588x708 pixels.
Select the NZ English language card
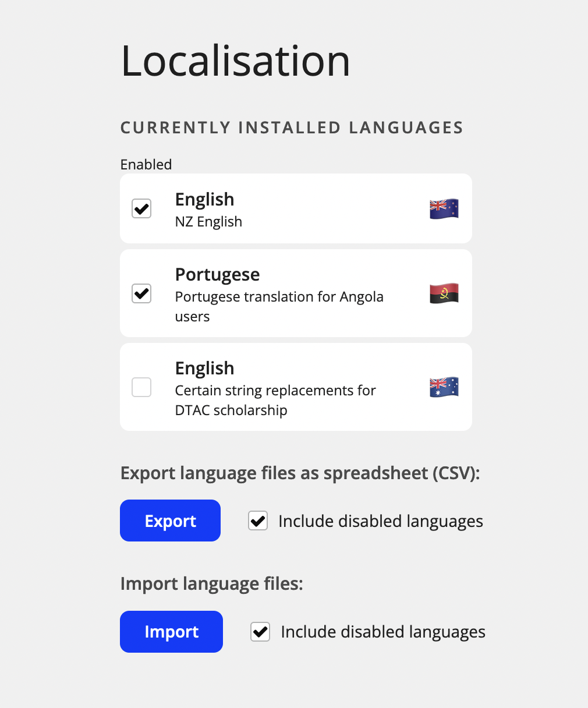[x=296, y=208]
